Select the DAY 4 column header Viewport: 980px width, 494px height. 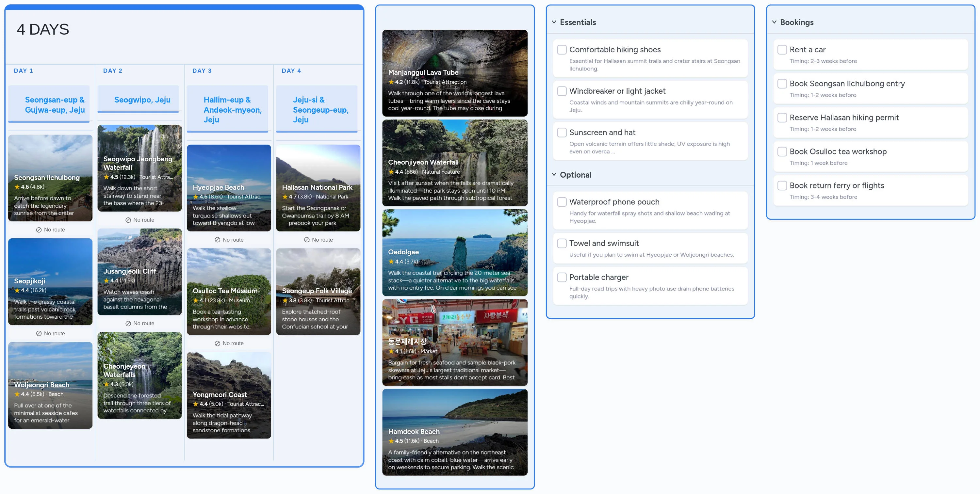pos(291,71)
